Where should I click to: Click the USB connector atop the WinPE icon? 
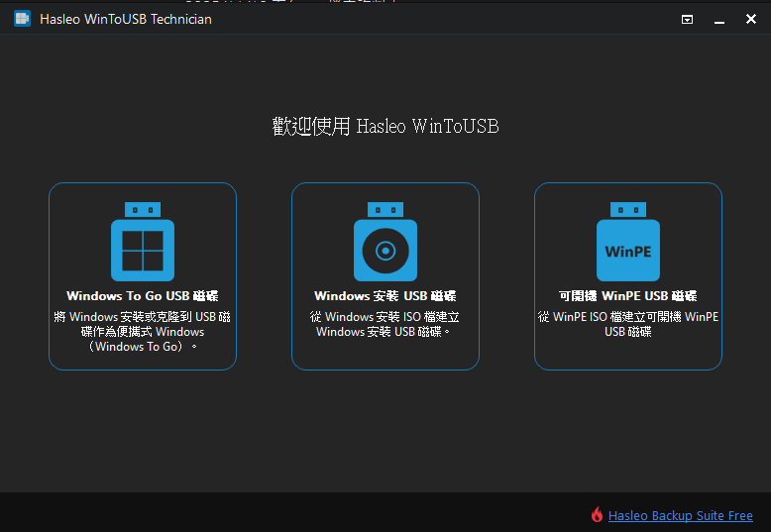tap(628, 210)
